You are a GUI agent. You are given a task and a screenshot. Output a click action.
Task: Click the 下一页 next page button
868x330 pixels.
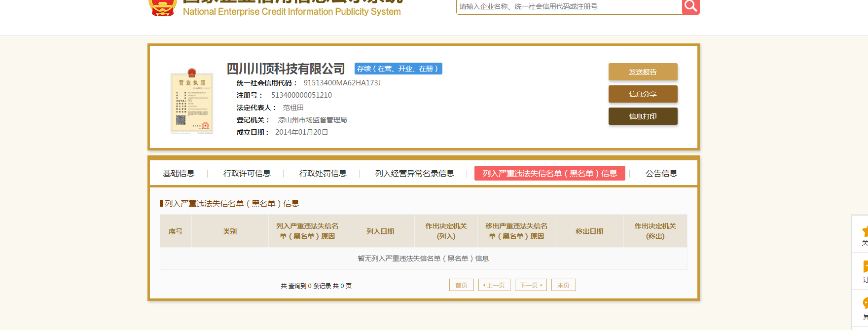pos(531,285)
